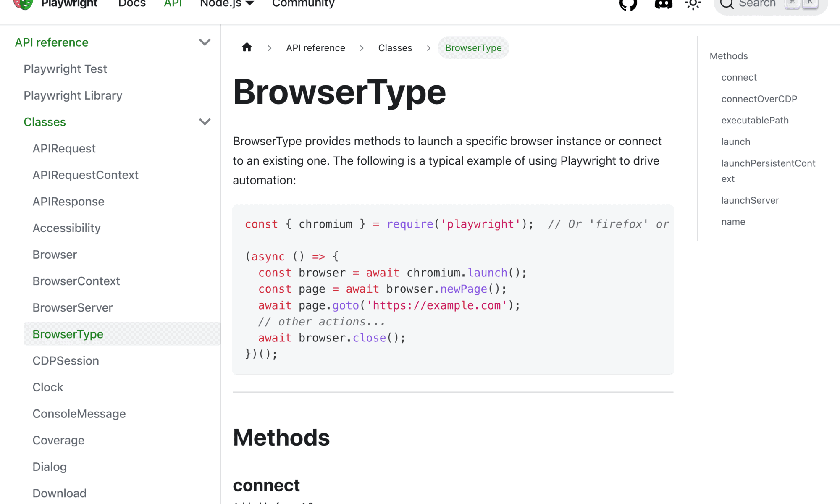Image resolution: width=840 pixels, height=504 pixels.
Task: Open the Node.js language dropdown
Action: (x=227, y=3)
